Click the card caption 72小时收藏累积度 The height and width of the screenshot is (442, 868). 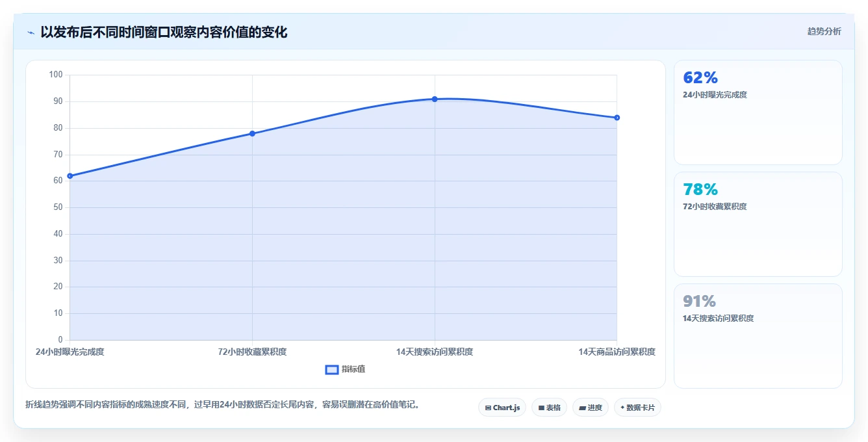coord(715,207)
